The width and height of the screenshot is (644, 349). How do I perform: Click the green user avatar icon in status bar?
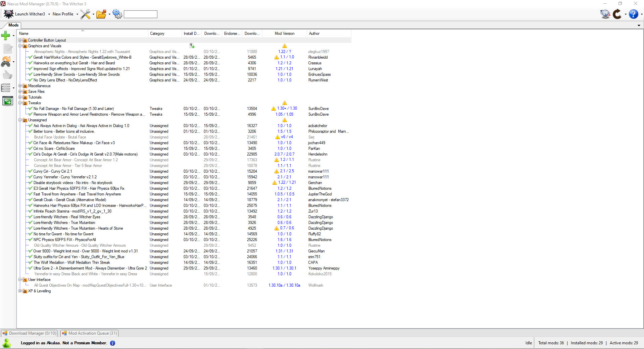click(6, 343)
